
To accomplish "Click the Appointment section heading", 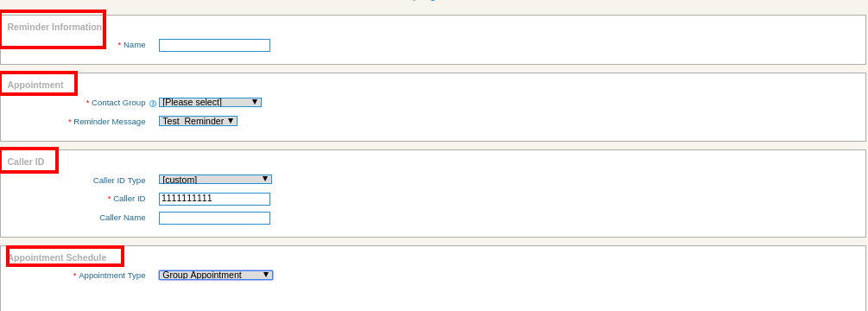I will click(x=35, y=86).
